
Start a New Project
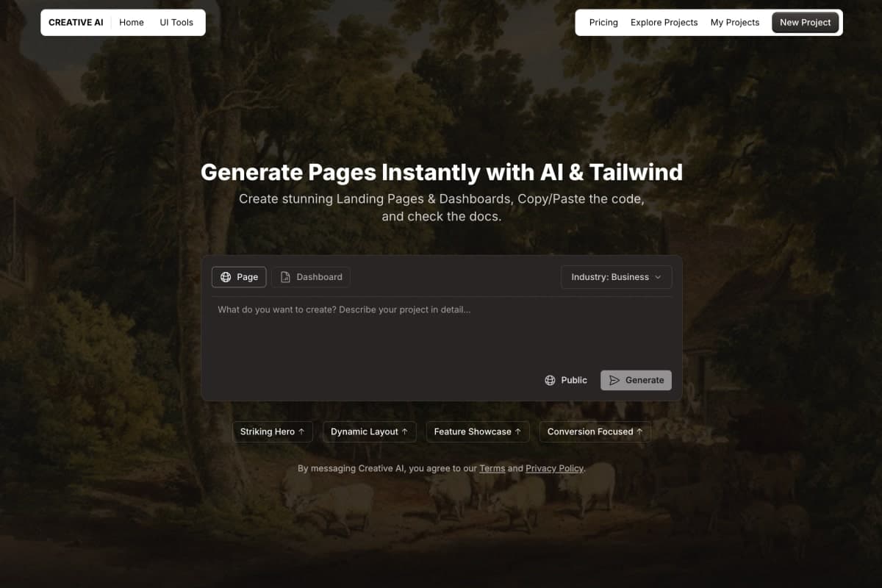pos(805,22)
